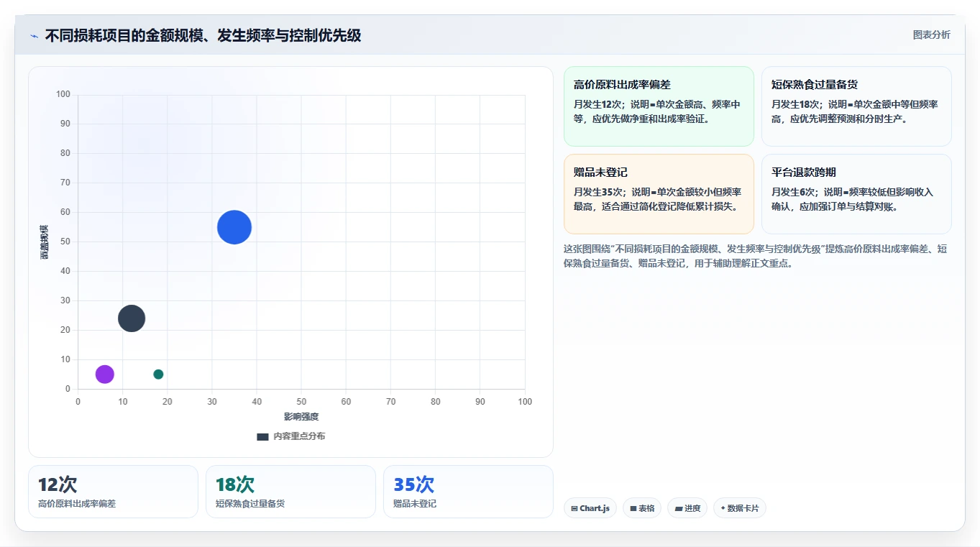
Task: Click the small teal bubble in the chart
Action: pos(158,374)
